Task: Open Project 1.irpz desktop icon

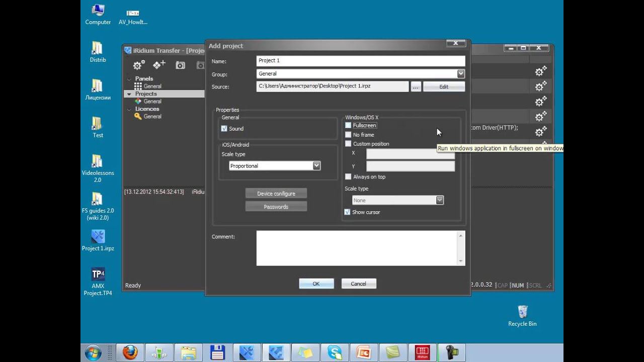Action: point(98,240)
